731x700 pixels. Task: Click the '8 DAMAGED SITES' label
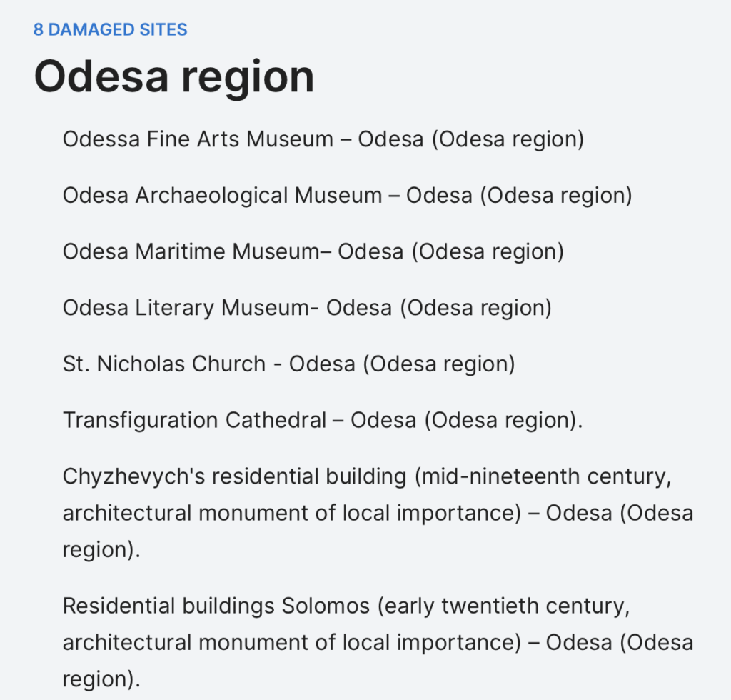110,29
